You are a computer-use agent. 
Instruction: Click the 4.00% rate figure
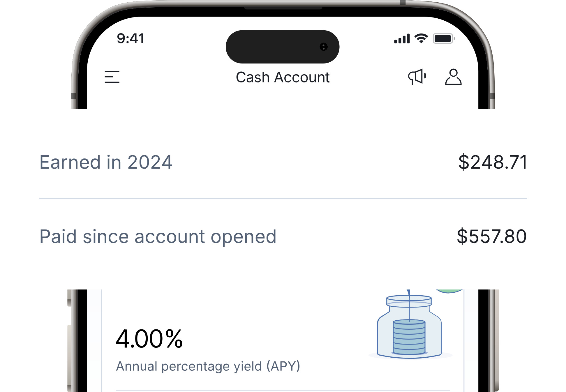149,339
